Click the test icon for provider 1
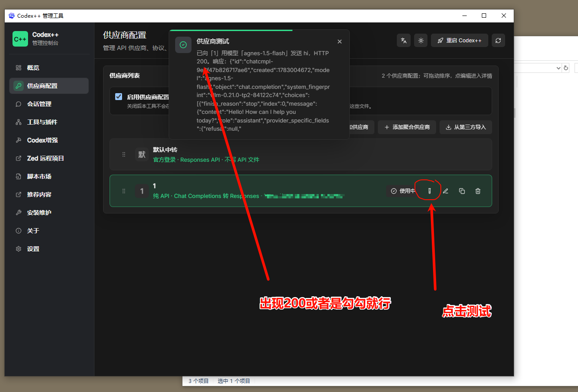Viewport: 578px width, 392px height. [430, 191]
